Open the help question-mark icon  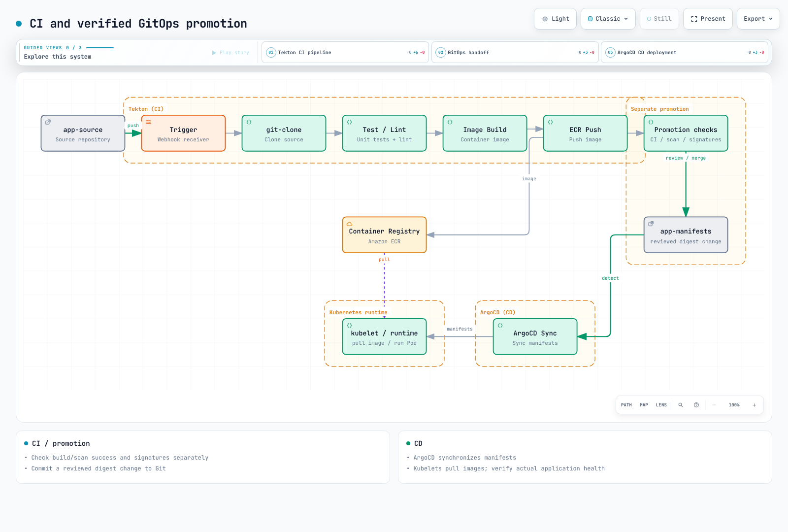(696, 405)
